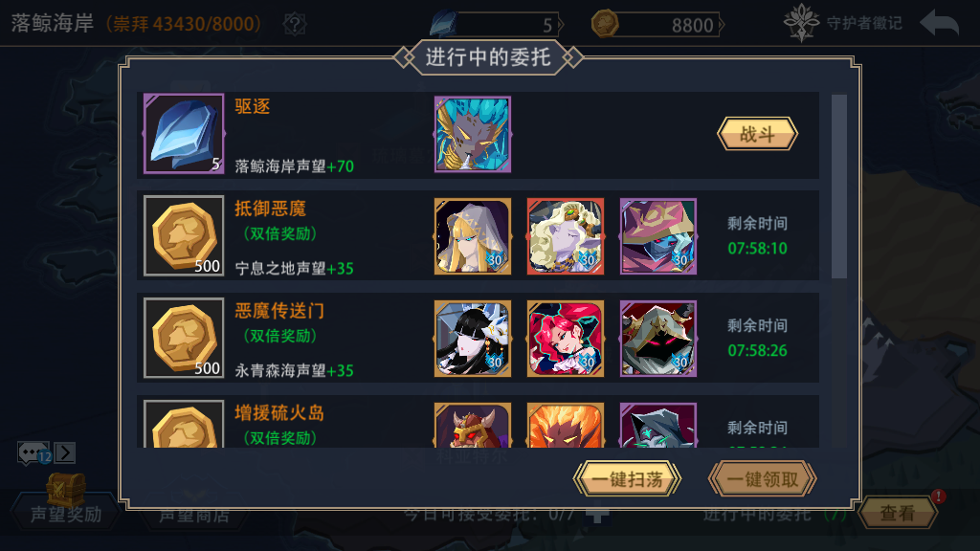This screenshot has width=980, height=551.
Task: Select the veiled blonde hero portrait in 抵御恶魔
Action: tap(473, 236)
